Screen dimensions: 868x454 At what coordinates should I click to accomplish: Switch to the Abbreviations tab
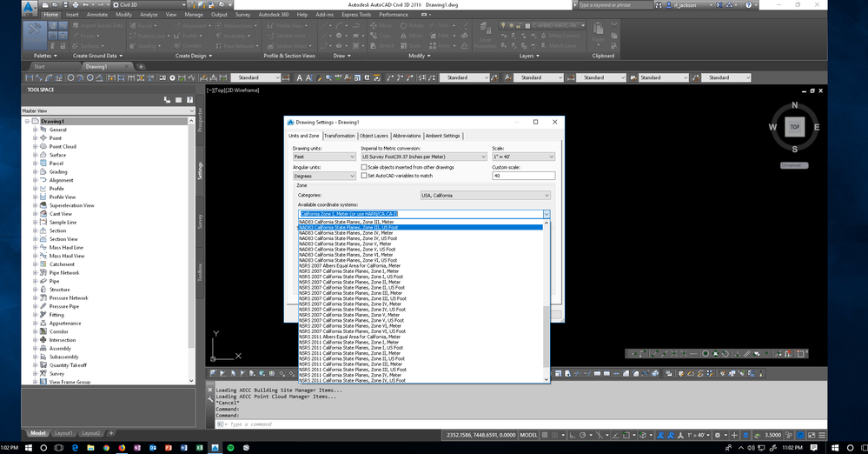[407, 136]
